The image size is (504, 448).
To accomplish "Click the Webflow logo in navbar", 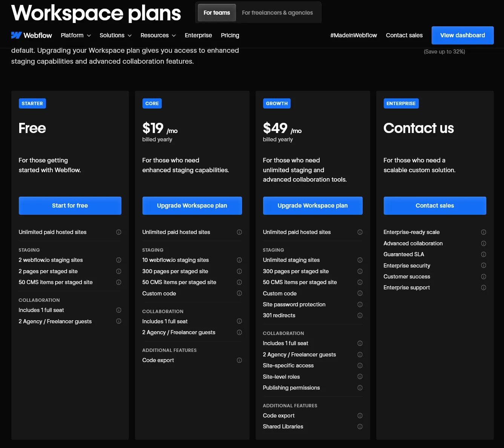I will pos(32,35).
